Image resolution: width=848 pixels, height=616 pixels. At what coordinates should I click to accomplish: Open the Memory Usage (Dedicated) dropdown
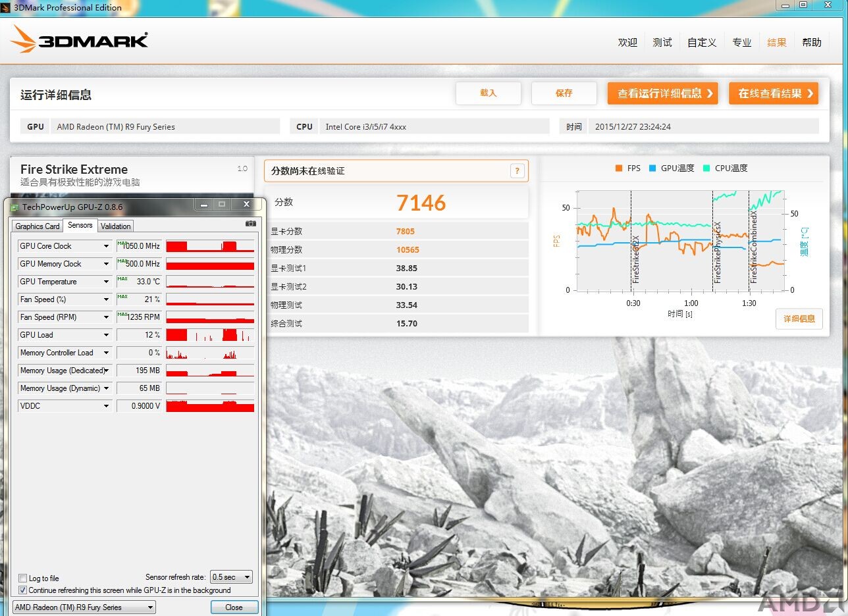click(x=106, y=371)
